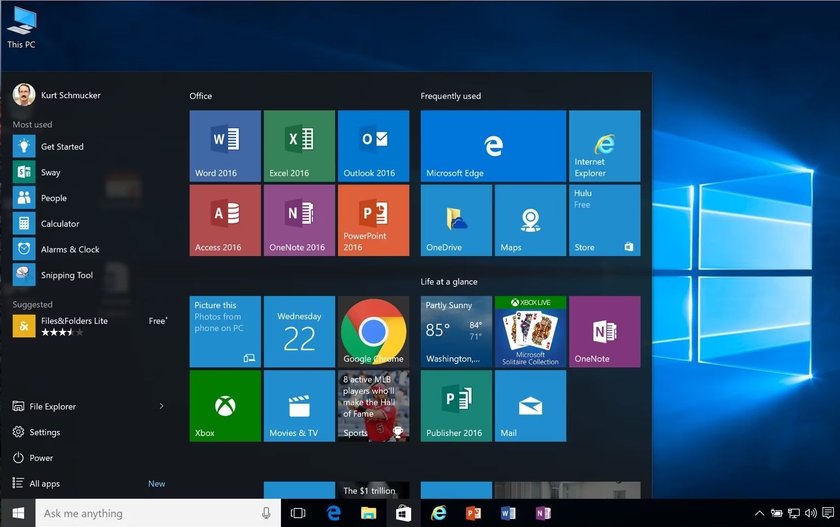840x527 pixels.
Task: Click the Ask me anything search box
Action: click(x=158, y=513)
